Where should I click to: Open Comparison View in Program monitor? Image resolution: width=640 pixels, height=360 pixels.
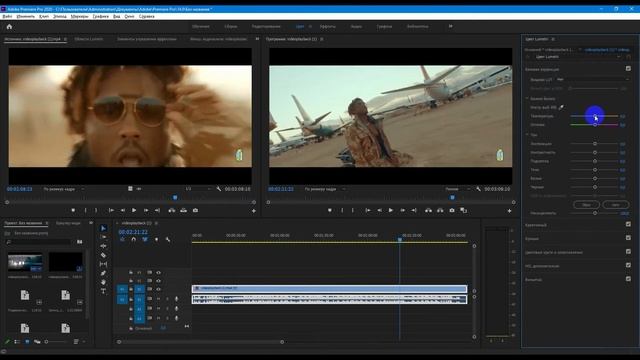click(x=464, y=210)
